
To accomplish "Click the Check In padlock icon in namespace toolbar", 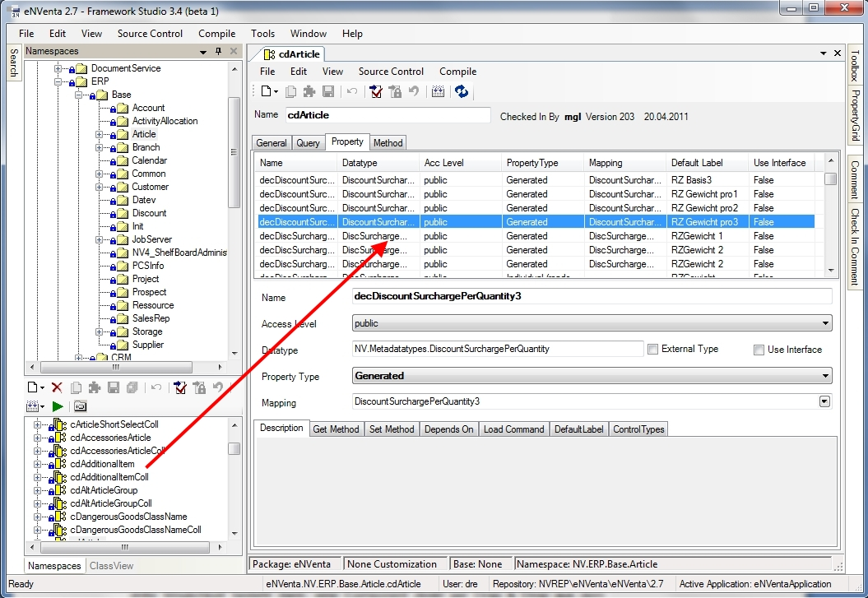I will [x=199, y=387].
